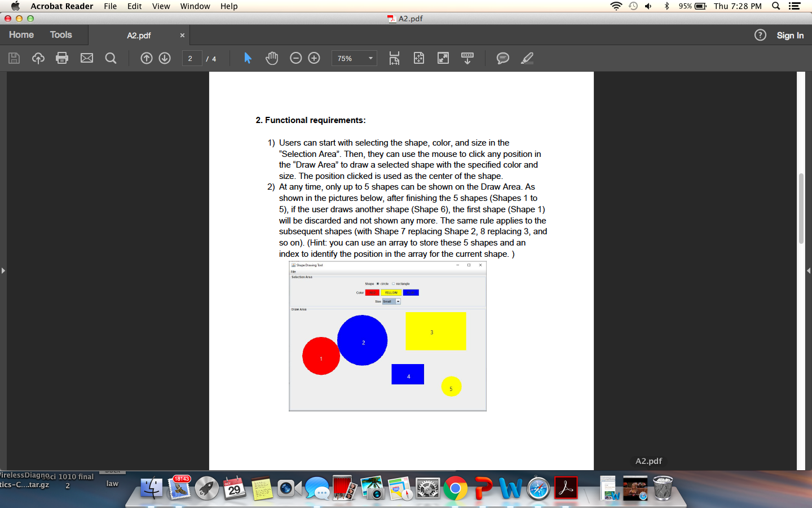Open the Acrobat help question mark
Screen dimensions: 812x508
point(760,35)
